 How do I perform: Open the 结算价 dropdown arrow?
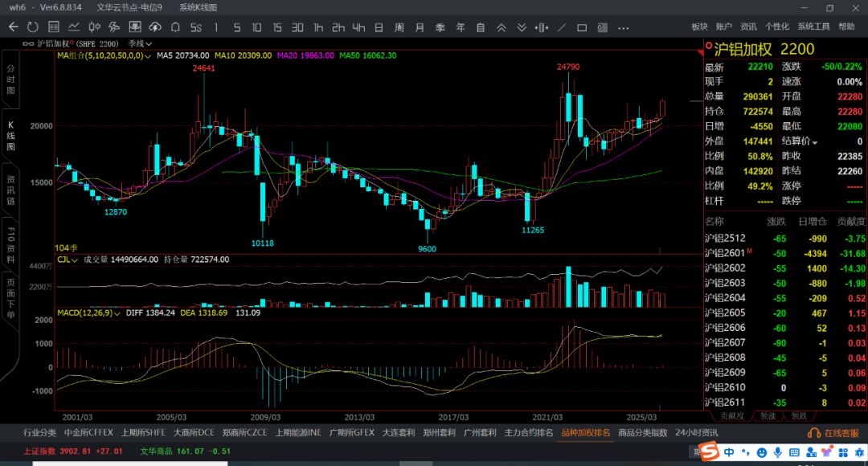[816, 142]
